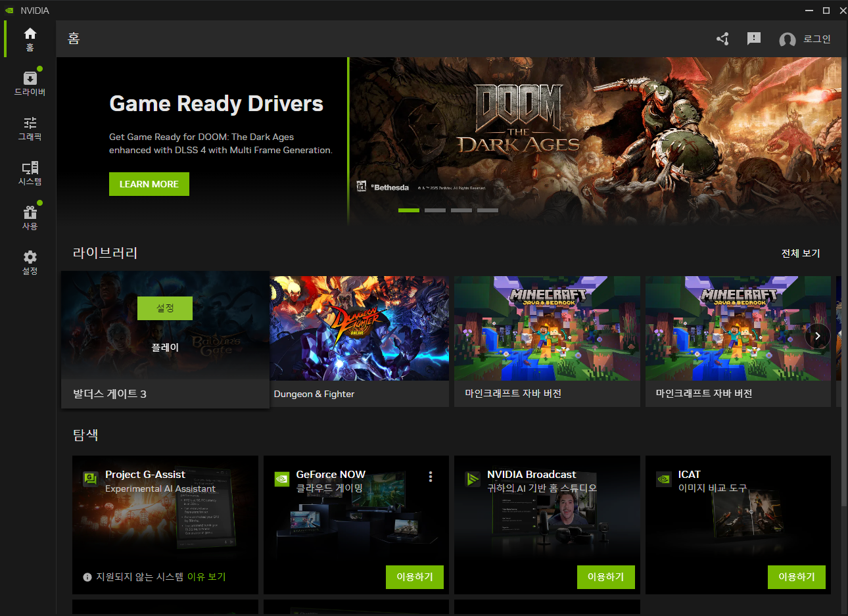Click the Project G-Assist icon

(x=91, y=479)
